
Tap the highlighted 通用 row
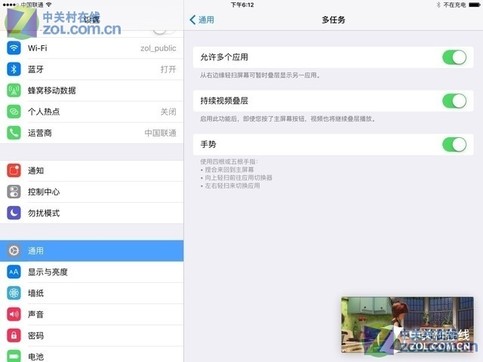[92, 251]
